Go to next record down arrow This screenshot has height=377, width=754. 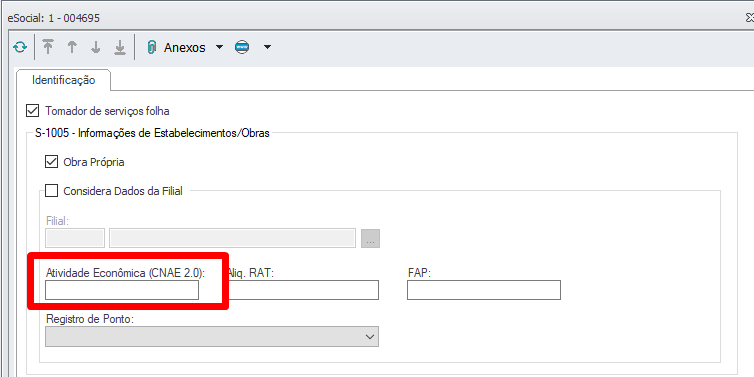coord(96,47)
